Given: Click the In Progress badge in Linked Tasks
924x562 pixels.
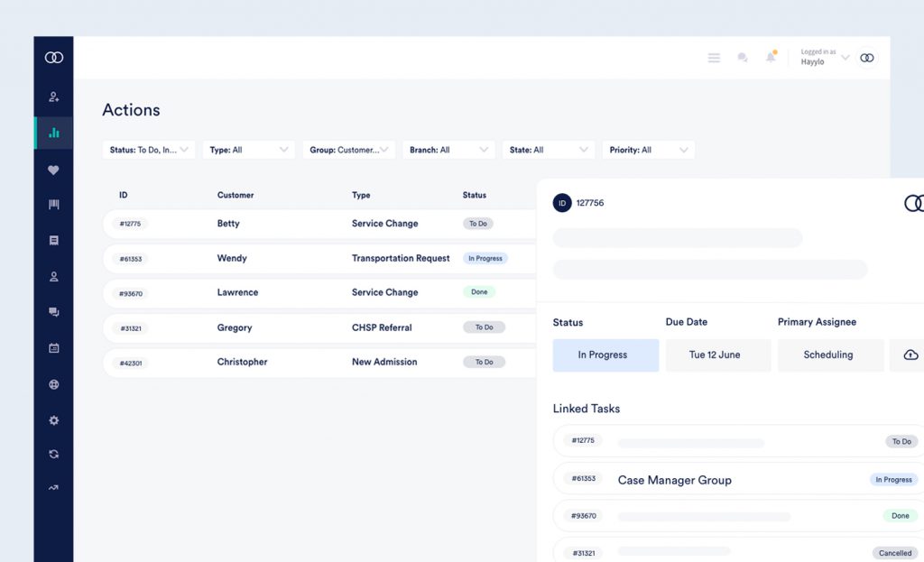Looking at the screenshot, I should coord(893,480).
